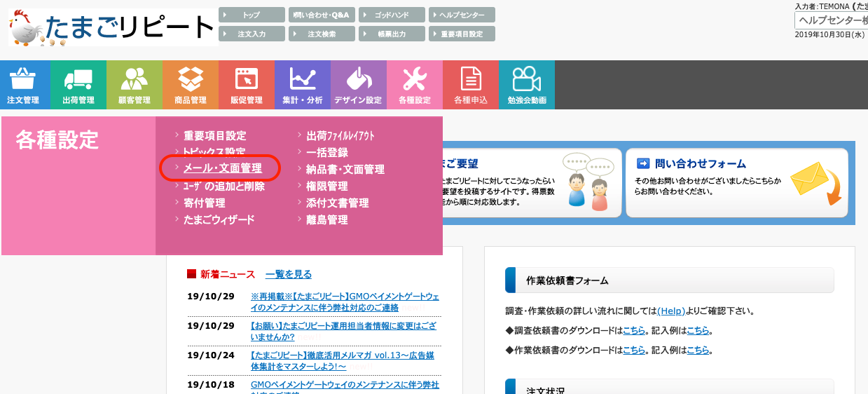Open 調査依頼書 記入例 こちら link
Screen dimensions: 868x394
(x=698, y=330)
